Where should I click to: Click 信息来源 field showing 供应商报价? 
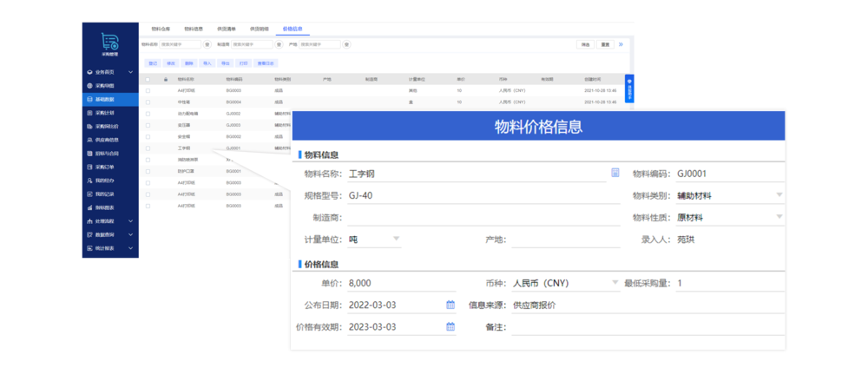648,305
